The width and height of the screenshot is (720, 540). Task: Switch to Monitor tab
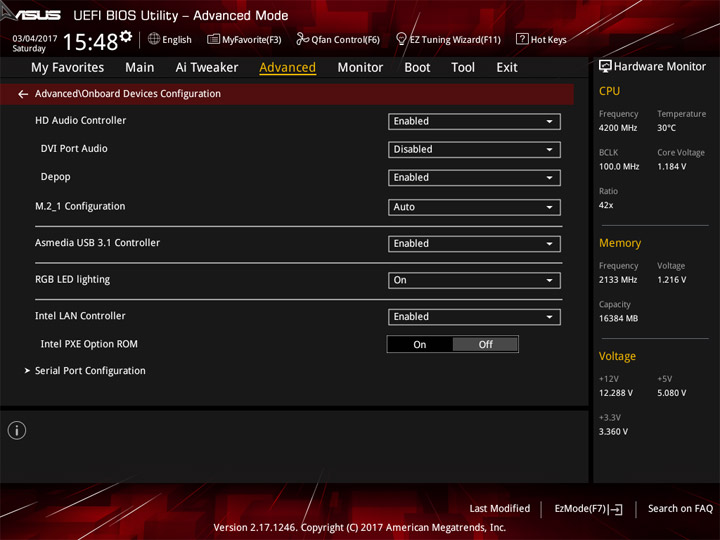point(360,68)
